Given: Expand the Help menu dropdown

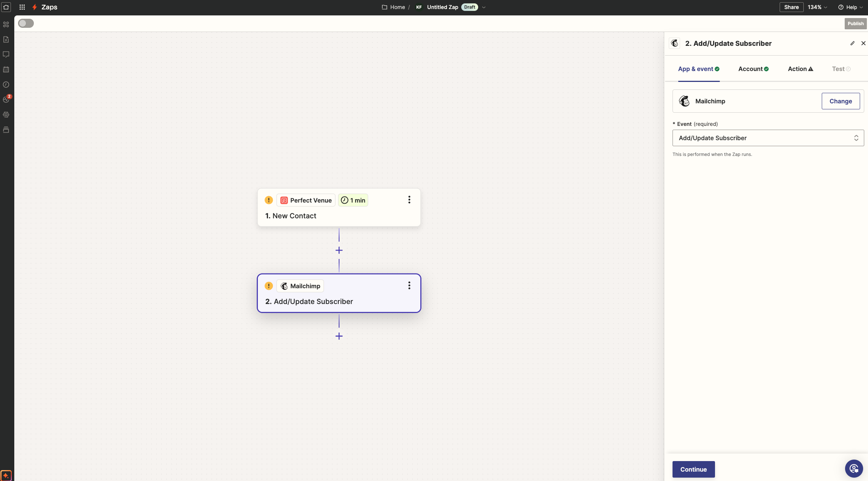Looking at the screenshot, I should pyautogui.click(x=851, y=7).
